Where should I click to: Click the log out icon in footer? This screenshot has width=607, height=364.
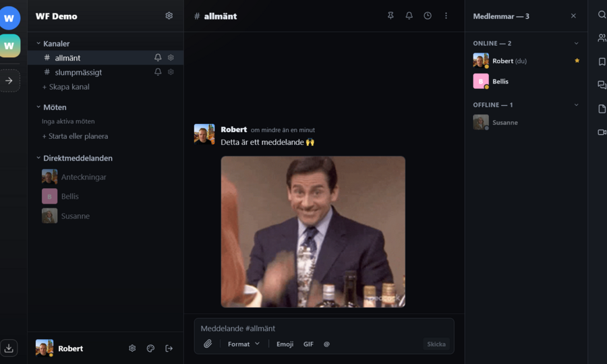[x=169, y=348]
